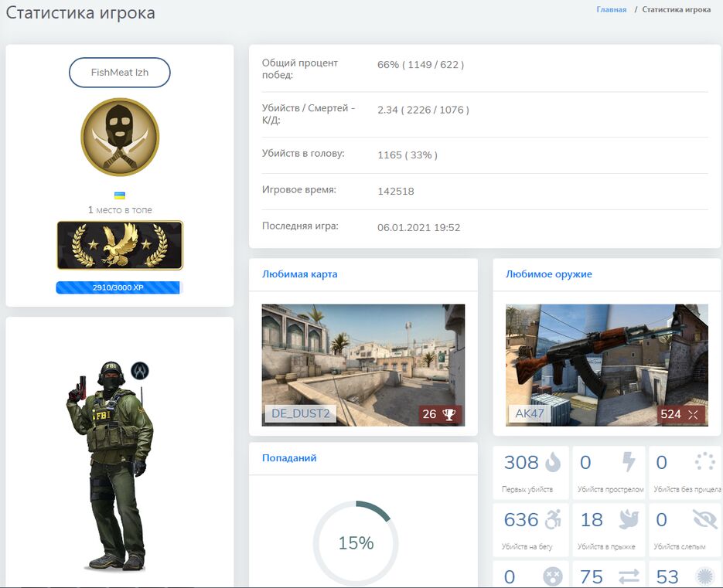Click the DE_DUST2 map thumbnail

(363, 365)
